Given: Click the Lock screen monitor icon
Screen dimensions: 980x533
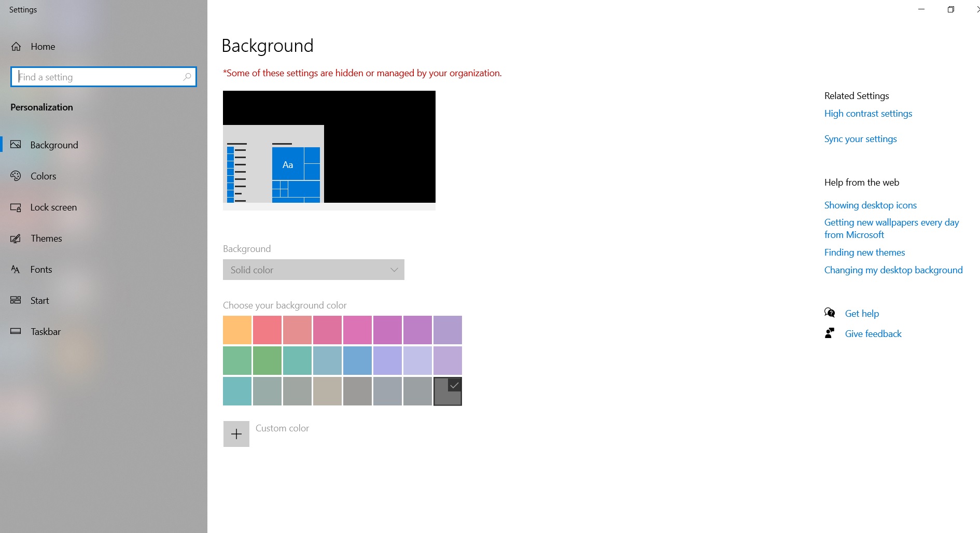Looking at the screenshot, I should pos(16,207).
